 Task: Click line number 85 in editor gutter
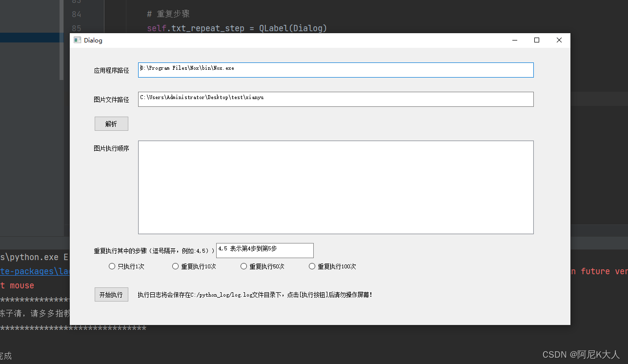[x=76, y=28]
